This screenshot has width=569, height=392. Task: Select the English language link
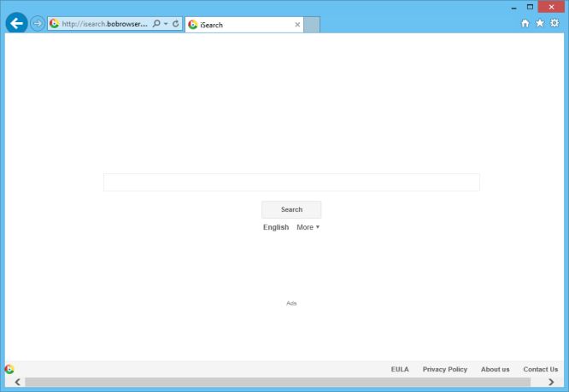coord(276,227)
